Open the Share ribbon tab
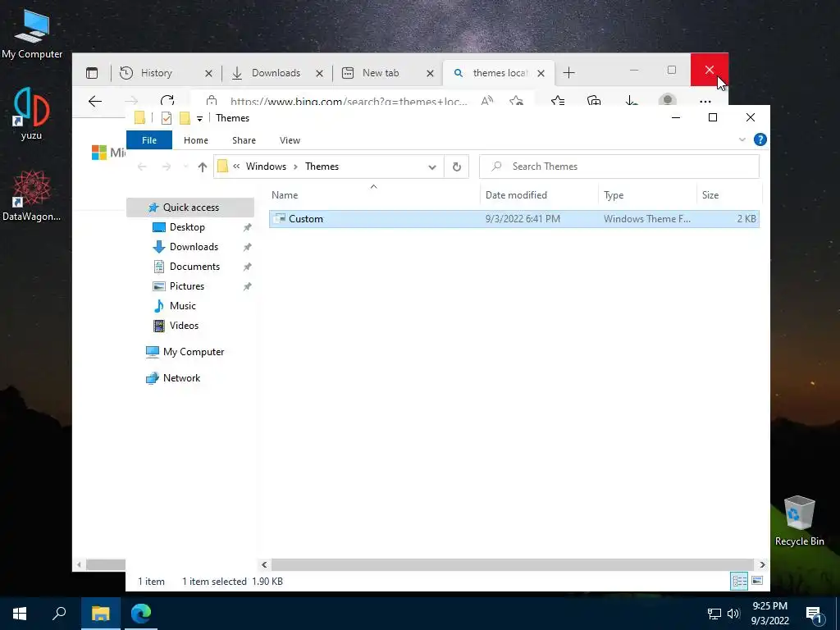 click(244, 140)
